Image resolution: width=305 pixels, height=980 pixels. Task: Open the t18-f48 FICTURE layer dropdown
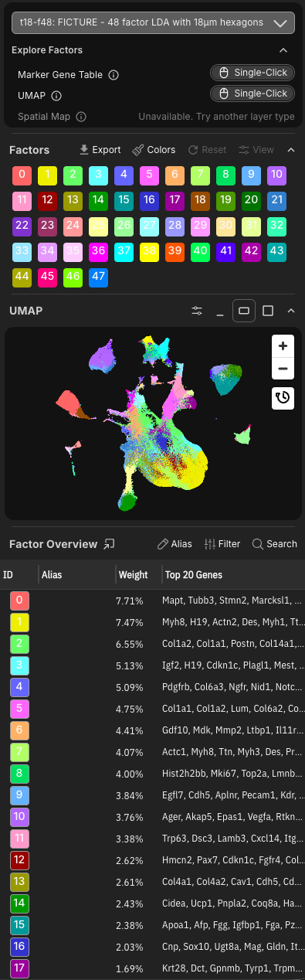(x=153, y=23)
